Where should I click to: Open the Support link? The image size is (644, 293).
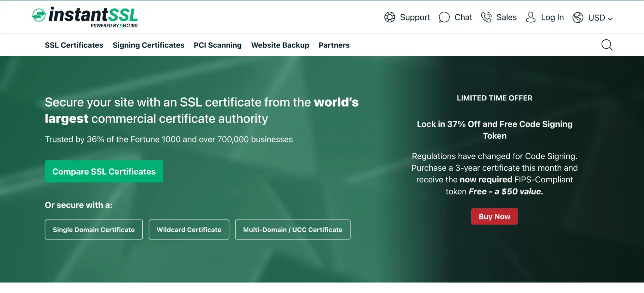coord(415,17)
